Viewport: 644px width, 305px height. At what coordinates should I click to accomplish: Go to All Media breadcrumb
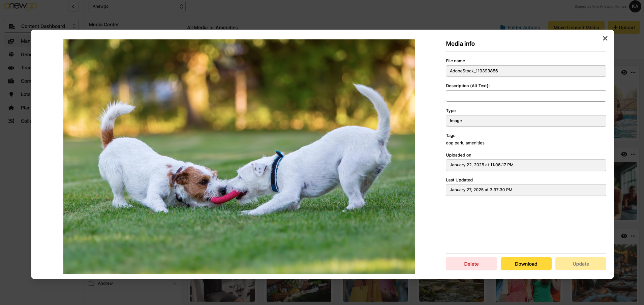pyautogui.click(x=197, y=28)
